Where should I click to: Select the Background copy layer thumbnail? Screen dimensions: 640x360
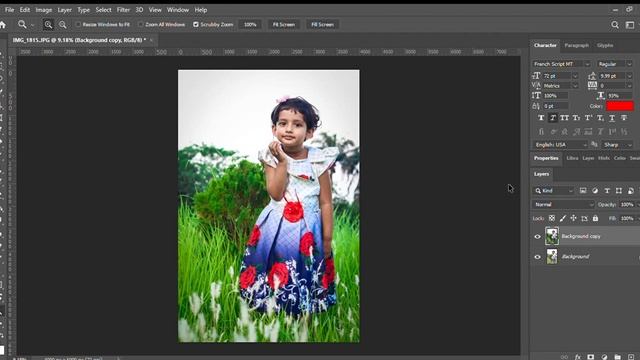(x=552, y=236)
